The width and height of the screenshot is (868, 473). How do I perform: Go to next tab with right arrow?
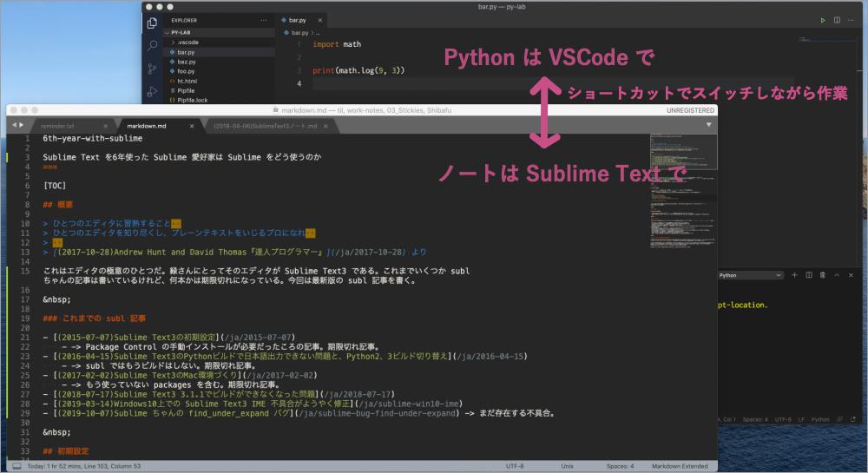coord(22,125)
